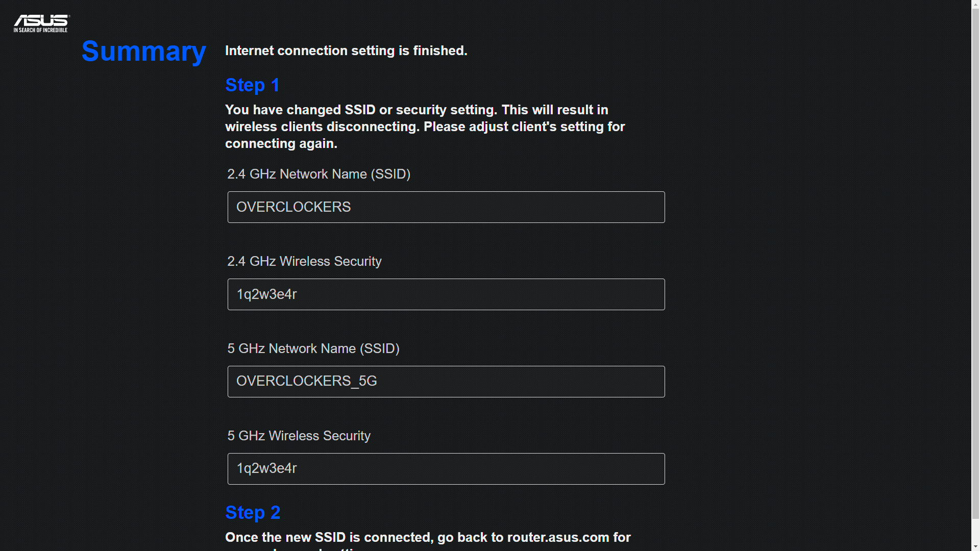Select the 5 GHz Network Name input
Screen dimensions: 980x551
pos(446,382)
